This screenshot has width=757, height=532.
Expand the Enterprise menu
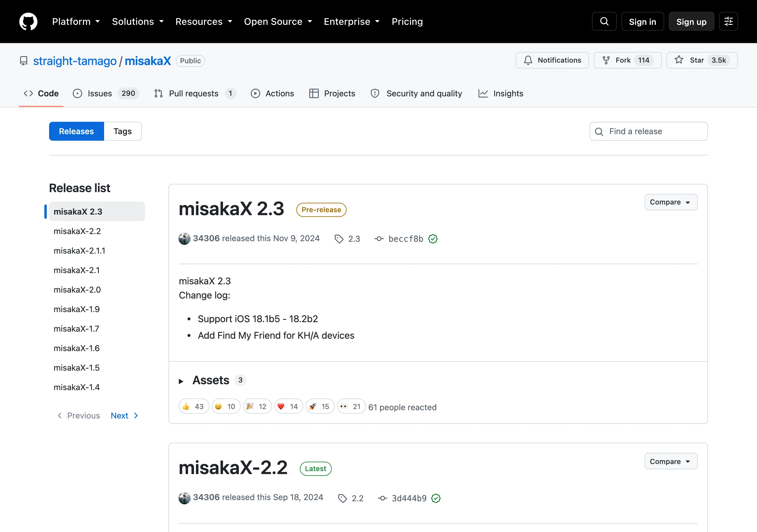coord(352,21)
